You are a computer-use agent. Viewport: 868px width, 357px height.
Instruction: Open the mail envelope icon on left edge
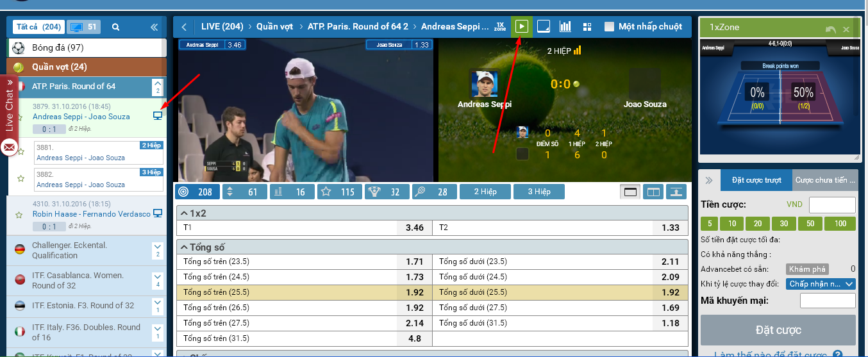tap(9, 148)
